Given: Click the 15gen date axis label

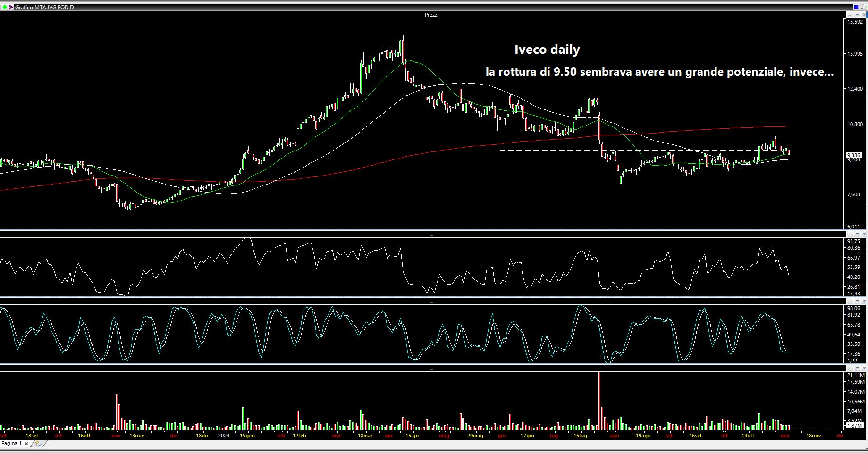Looking at the screenshot, I should [247, 436].
